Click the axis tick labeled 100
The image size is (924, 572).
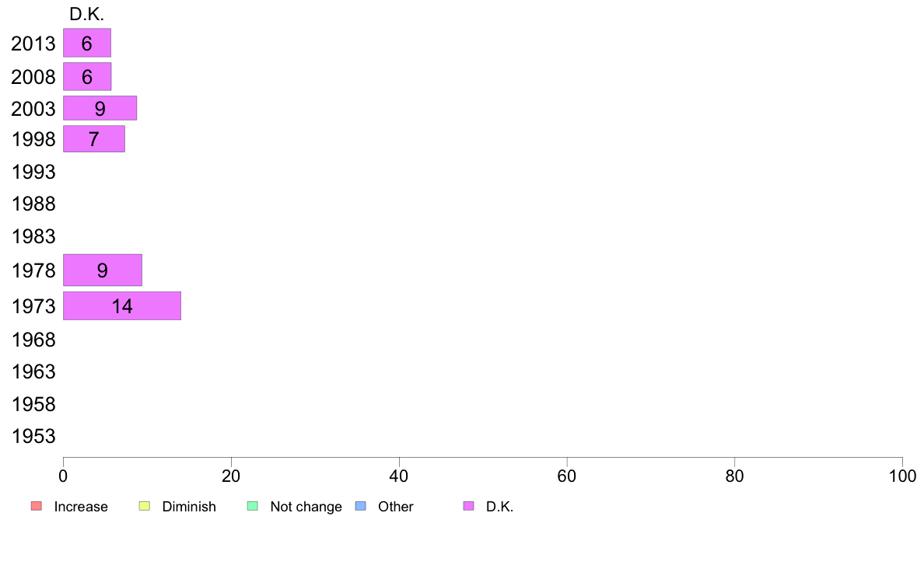tap(902, 476)
